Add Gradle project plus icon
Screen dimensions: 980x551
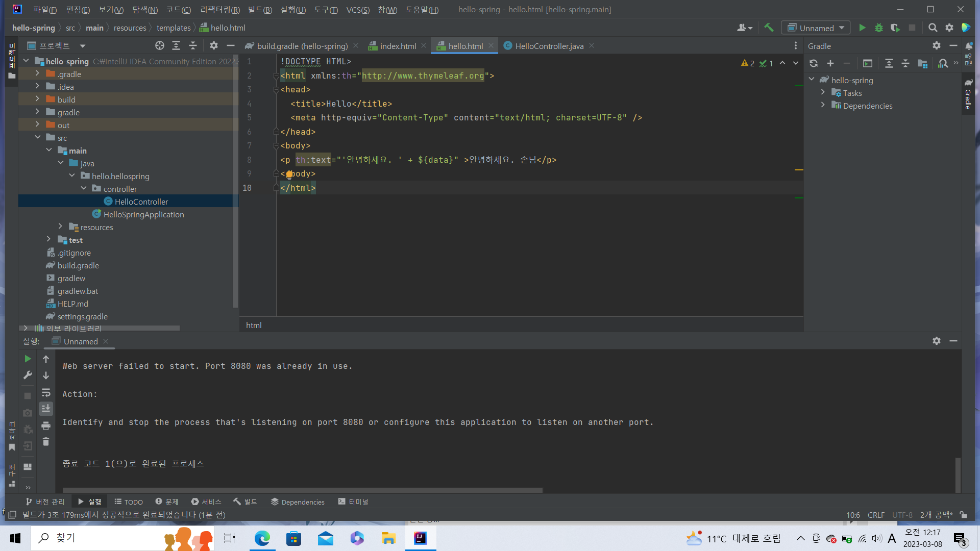pyautogui.click(x=830, y=63)
